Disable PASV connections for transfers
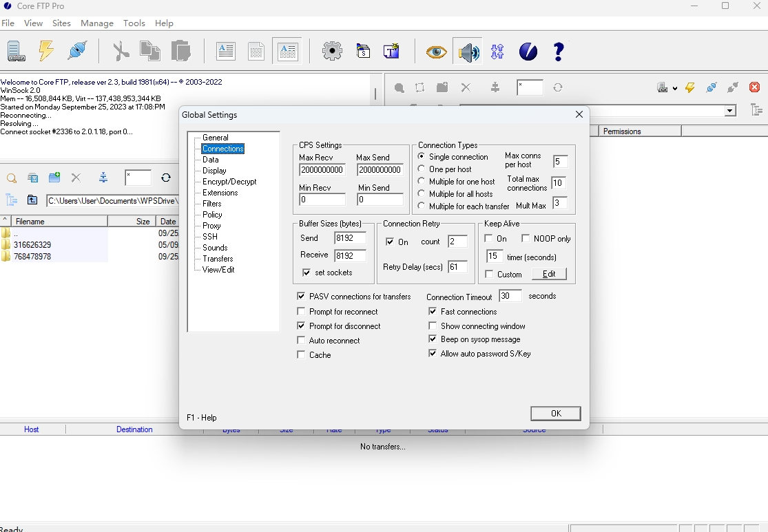Screen dimensions: 768x532 301,296
